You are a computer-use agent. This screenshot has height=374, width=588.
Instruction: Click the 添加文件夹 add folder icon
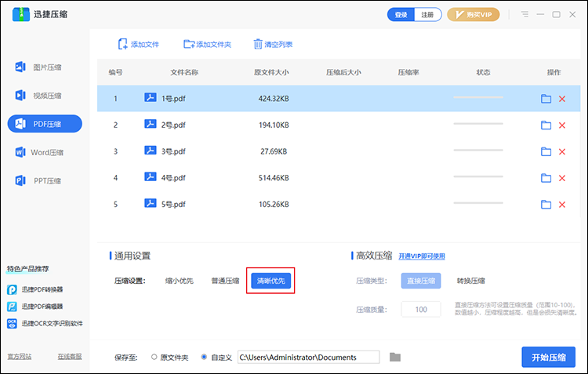[189, 45]
